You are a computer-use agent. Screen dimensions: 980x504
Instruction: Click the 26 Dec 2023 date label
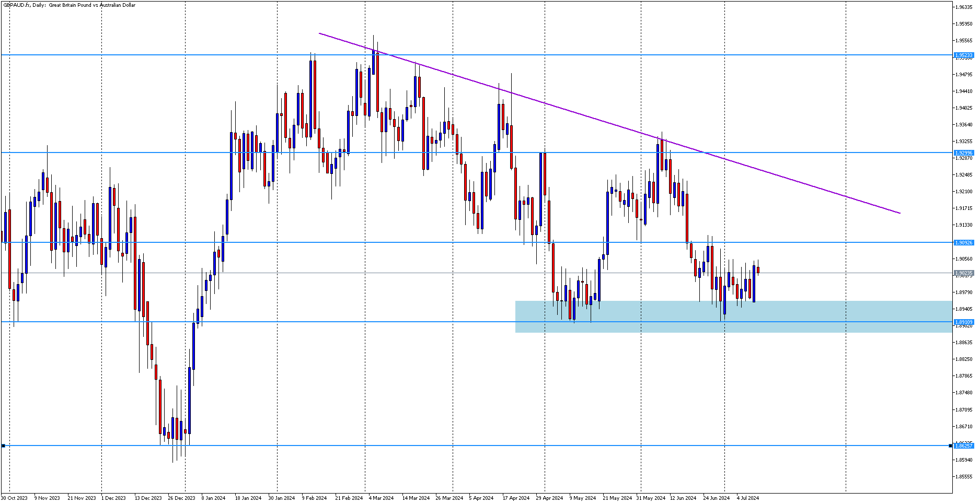coord(182,498)
